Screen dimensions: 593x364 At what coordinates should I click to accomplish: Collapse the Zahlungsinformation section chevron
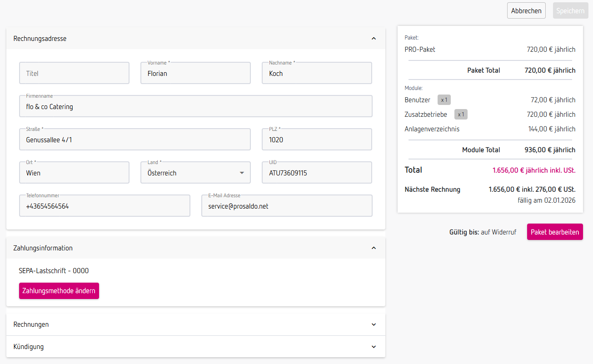pyautogui.click(x=374, y=248)
